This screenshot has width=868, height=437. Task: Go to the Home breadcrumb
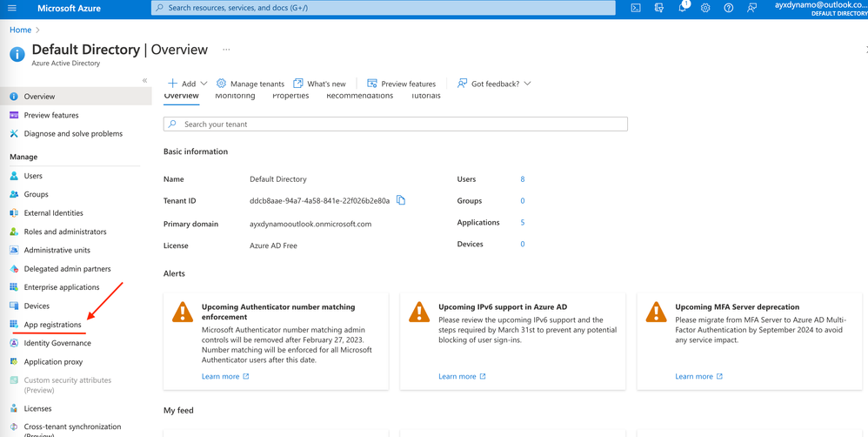(x=21, y=30)
